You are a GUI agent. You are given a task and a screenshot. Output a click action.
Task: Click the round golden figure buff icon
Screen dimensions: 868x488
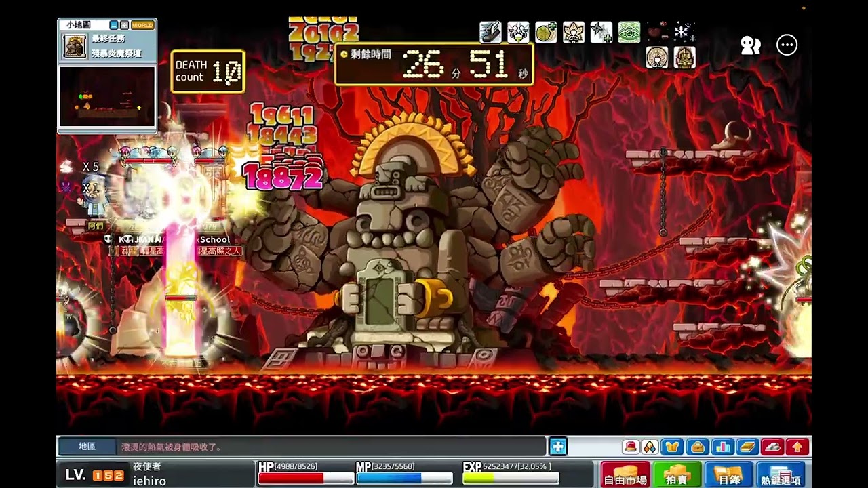[x=656, y=58]
